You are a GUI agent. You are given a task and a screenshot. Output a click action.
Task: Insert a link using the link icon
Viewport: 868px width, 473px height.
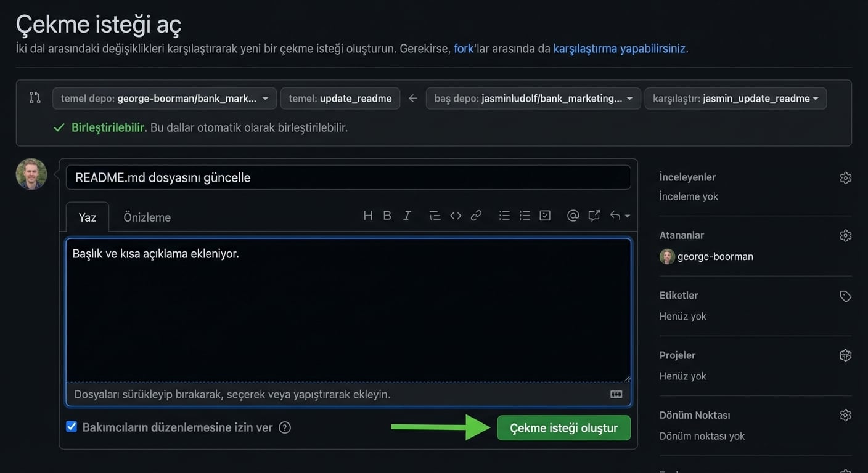tap(475, 215)
